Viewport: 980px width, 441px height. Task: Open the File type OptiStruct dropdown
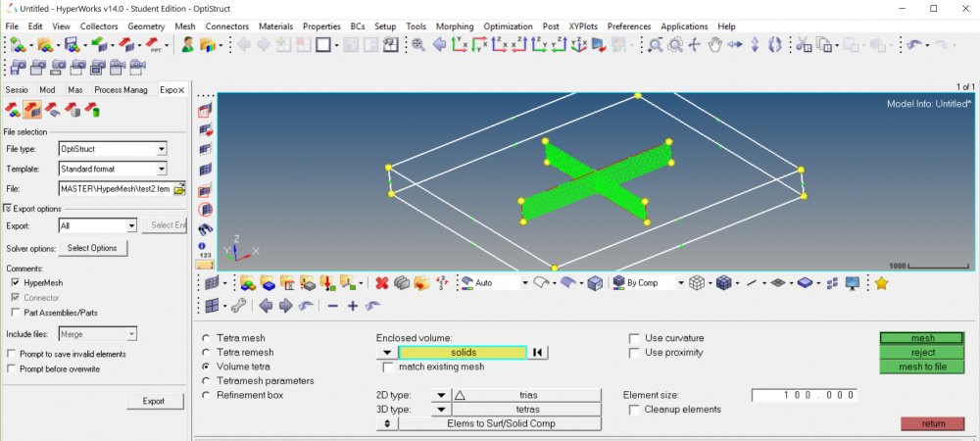[162, 149]
